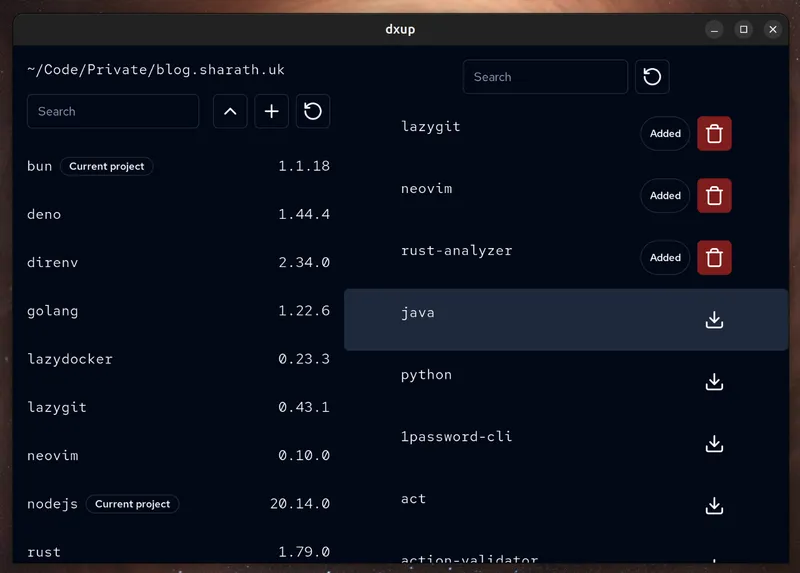Delete the rust-analyzer plugin
This screenshot has height=573, width=800.
point(714,258)
